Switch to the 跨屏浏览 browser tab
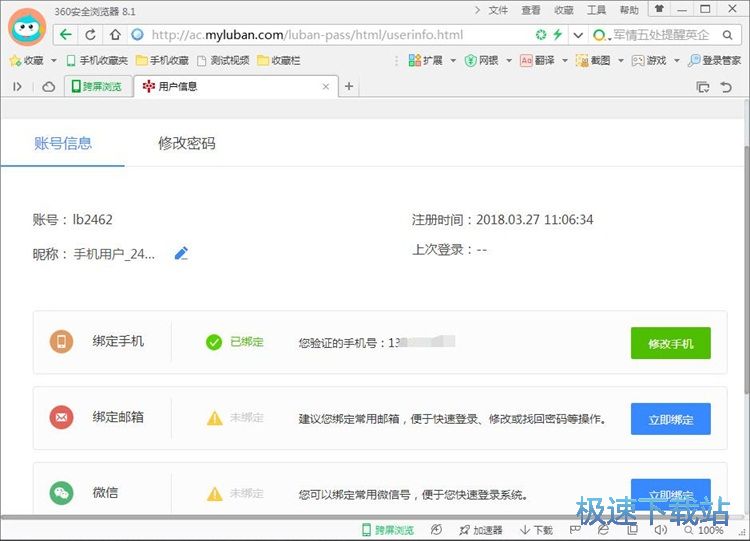750x541 pixels. coord(99,87)
